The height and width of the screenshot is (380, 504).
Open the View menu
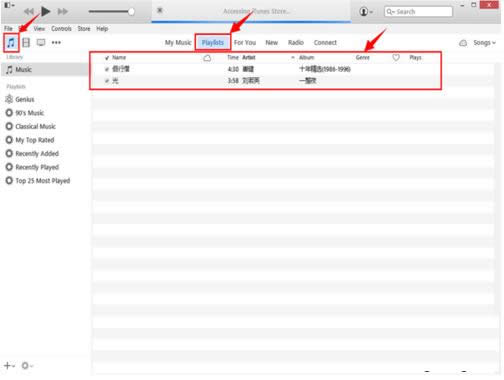click(x=39, y=29)
